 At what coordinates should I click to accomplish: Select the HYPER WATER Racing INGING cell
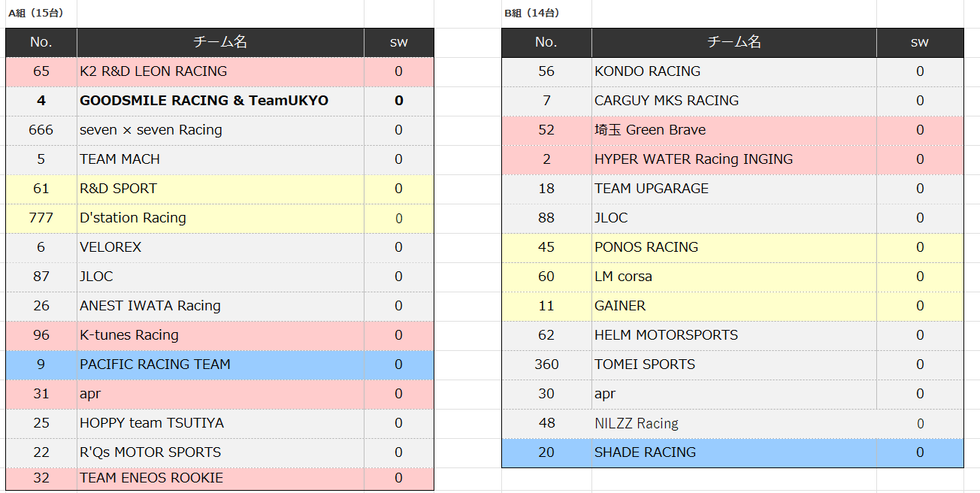[x=693, y=159]
